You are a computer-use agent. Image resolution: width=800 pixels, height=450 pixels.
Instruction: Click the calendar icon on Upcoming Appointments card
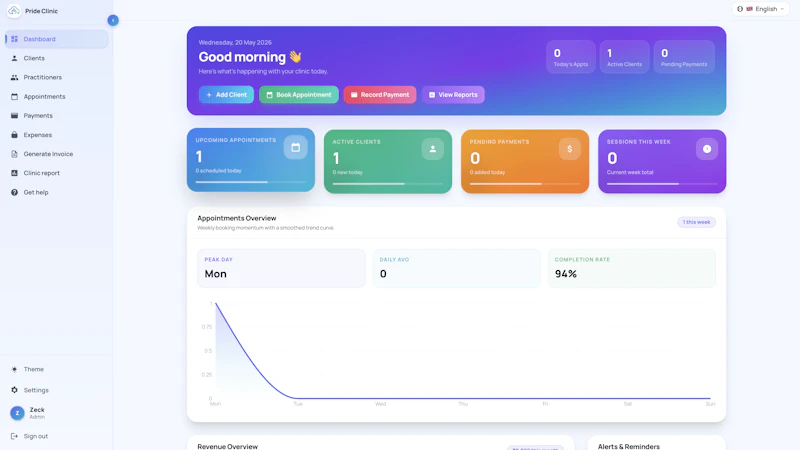pyautogui.click(x=295, y=147)
